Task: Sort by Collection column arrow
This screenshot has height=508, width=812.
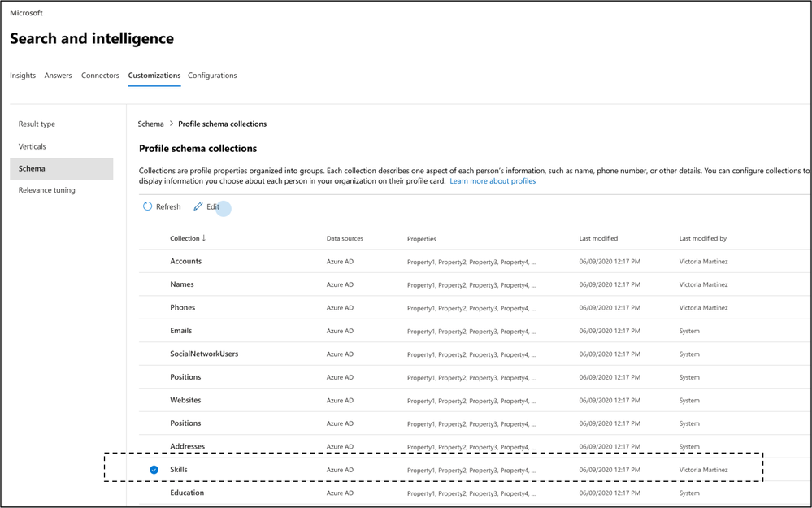Action: [x=204, y=238]
